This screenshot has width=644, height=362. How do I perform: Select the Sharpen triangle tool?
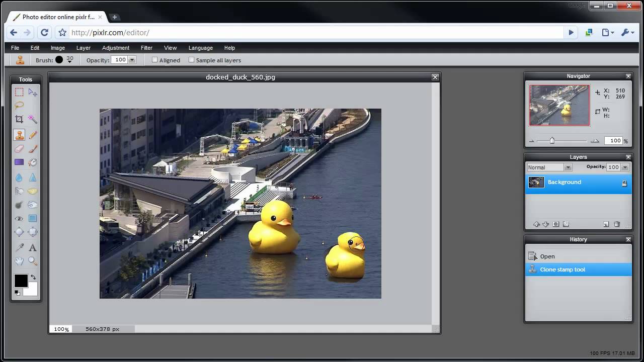click(33, 177)
